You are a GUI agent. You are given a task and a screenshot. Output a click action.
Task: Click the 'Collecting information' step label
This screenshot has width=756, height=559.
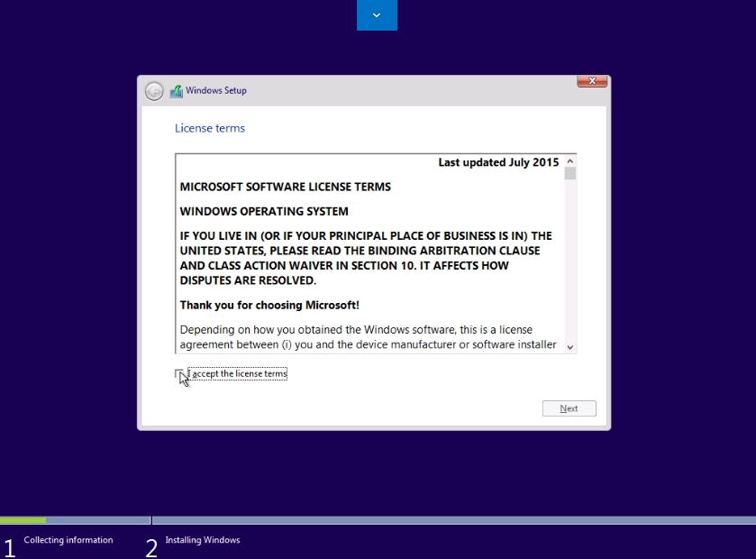(x=68, y=540)
